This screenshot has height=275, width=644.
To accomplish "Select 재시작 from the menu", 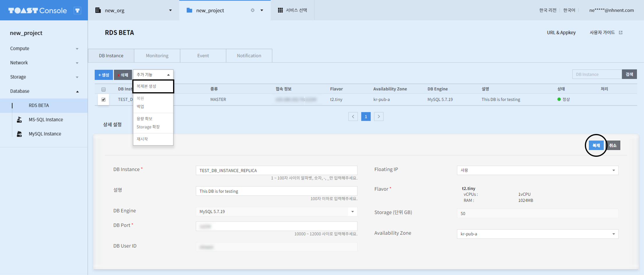I will [142, 139].
